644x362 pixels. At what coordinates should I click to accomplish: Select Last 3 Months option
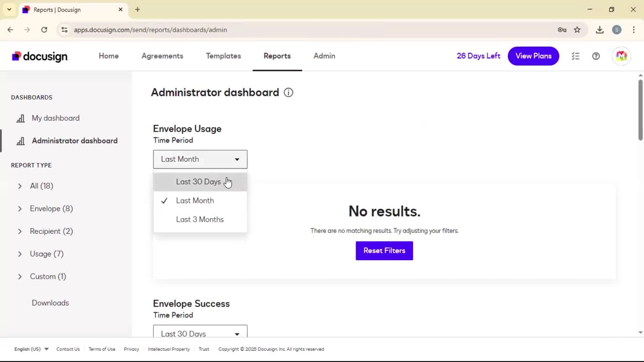point(200,219)
